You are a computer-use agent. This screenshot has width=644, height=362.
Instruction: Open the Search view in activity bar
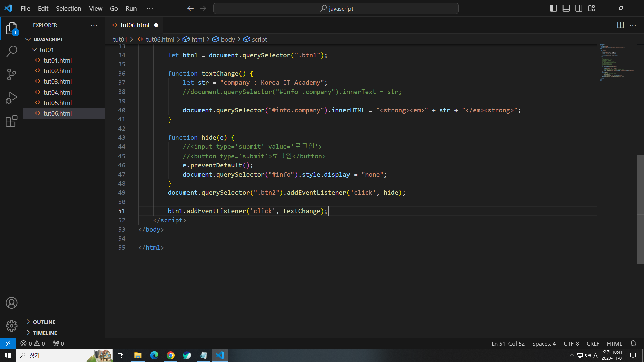point(12,51)
